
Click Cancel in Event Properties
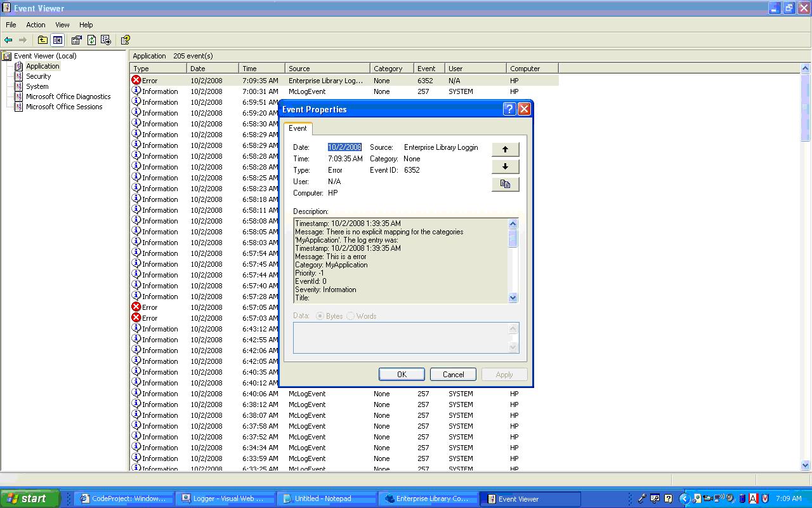(453, 375)
